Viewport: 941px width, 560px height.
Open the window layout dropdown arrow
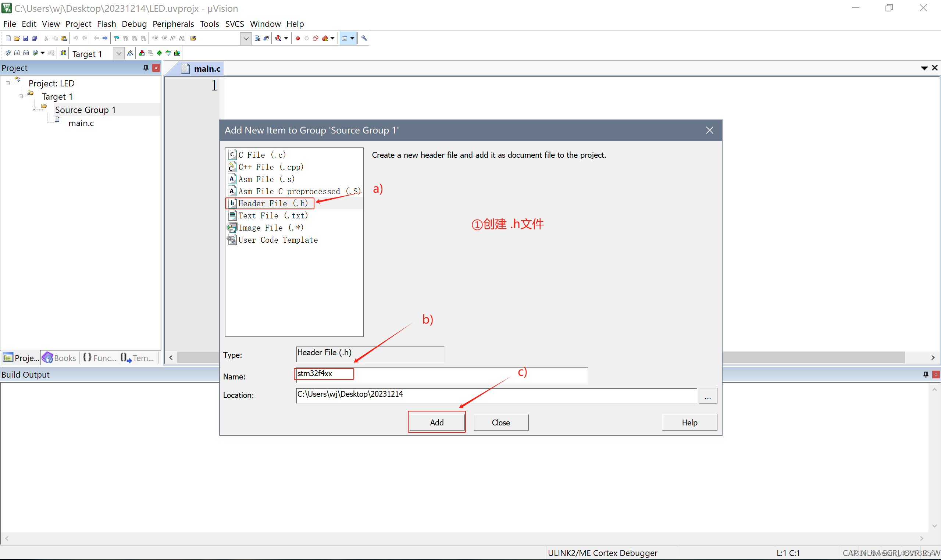point(352,38)
